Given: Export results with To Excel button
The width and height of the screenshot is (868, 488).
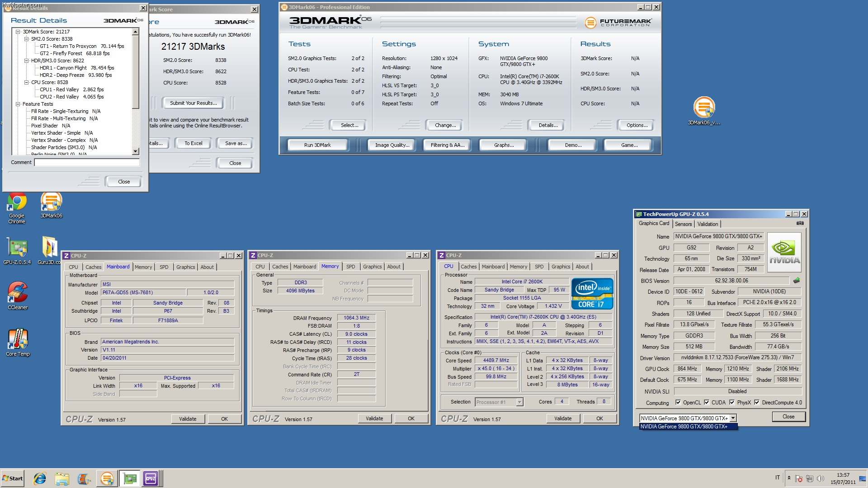Looking at the screenshot, I should pyautogui.click(x=193, y=143).
